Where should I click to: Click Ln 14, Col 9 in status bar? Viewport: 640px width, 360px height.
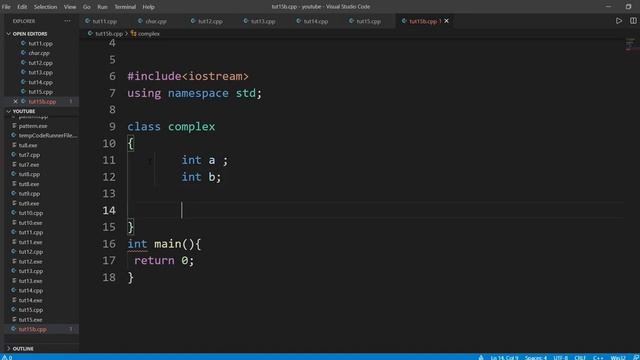tap(504, 357)
